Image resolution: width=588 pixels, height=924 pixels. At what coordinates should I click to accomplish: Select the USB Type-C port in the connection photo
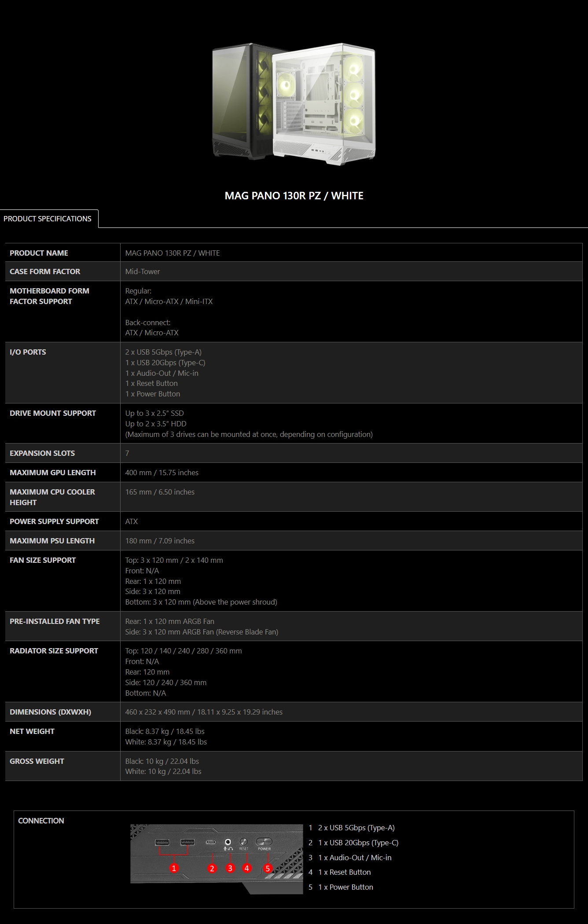point(211,842)
